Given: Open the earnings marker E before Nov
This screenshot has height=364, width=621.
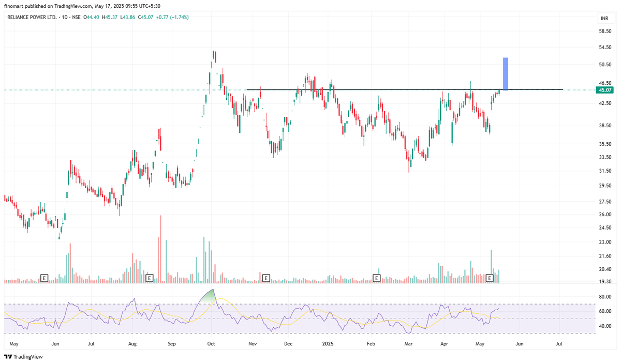Looking at the screenshot, I should (265, 278).
